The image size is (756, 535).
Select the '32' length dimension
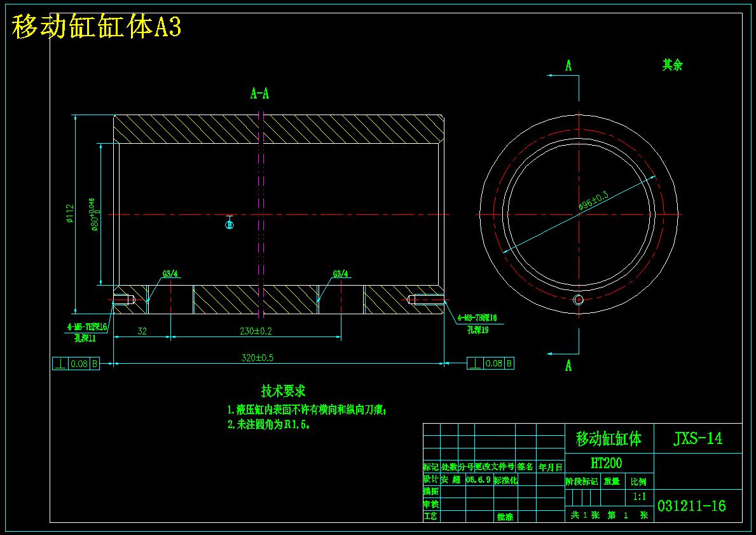point(142,331)
